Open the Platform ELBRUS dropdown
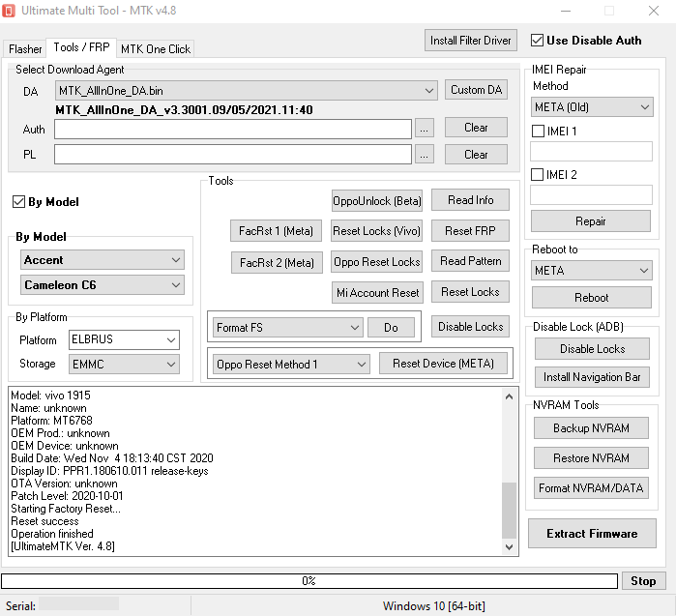Image resolution: width=676 pixels, height=616 pixels. [x=124, y=339]
